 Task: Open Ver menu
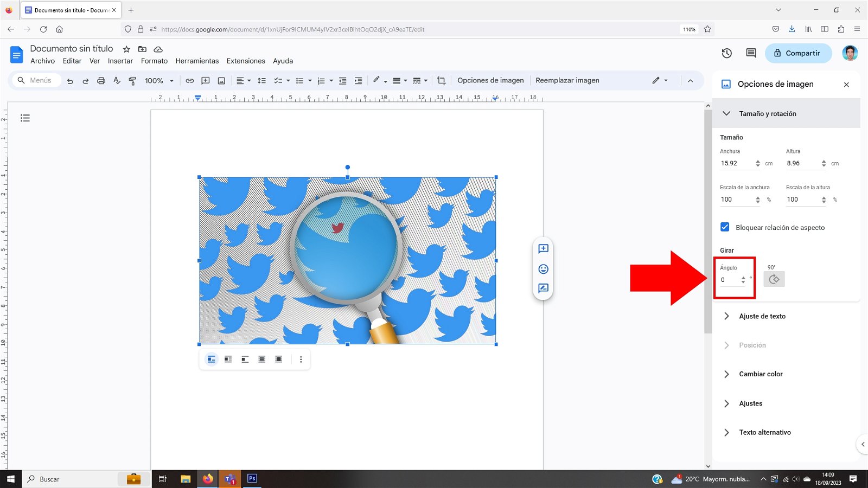(x=95, y=61)
